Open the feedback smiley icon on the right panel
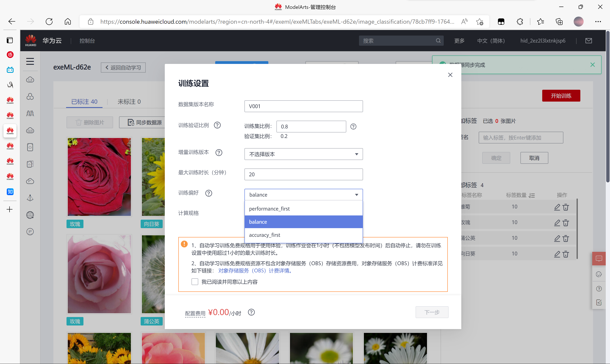The width and height of the screenshot is (610, 364). point(599,274)
